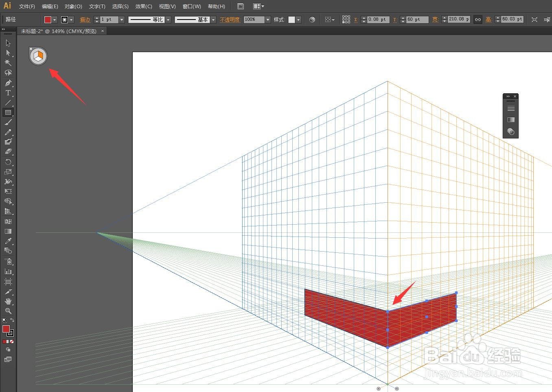The height and width of the screenshot is (392, 552).
Task: Open 窗口(W) menu
Action: pos(192,7)
